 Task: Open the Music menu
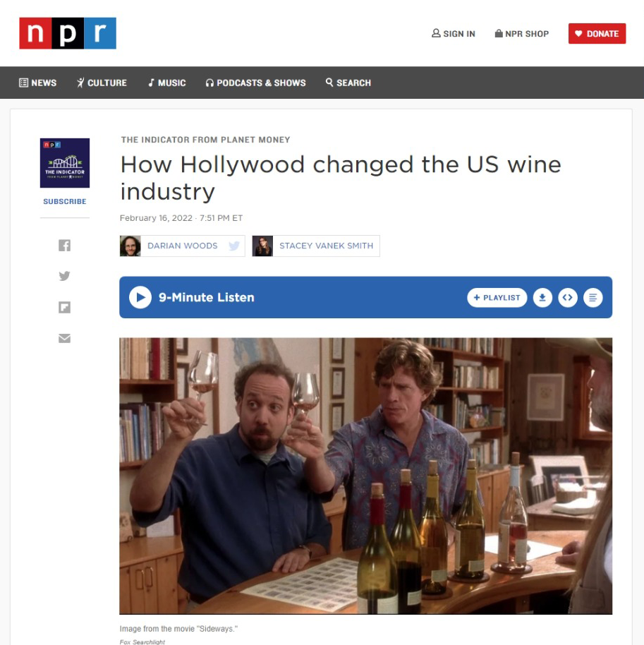click(167, 83)
